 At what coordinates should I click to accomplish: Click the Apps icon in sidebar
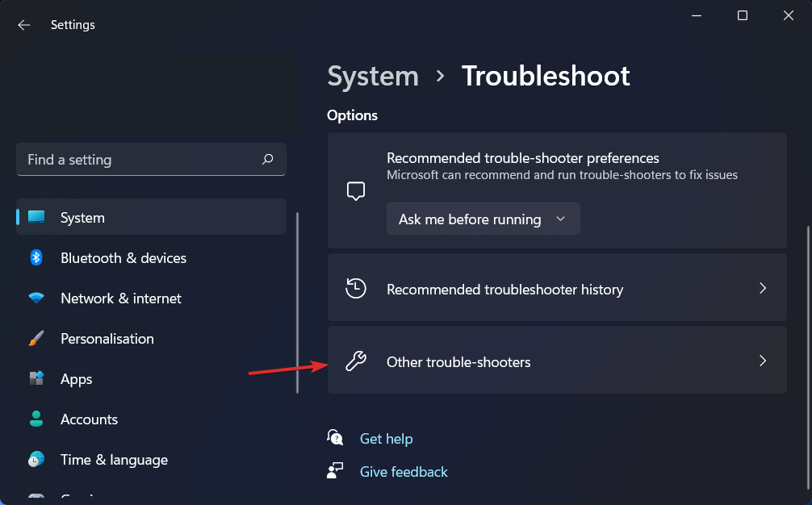tap(36, 379)
